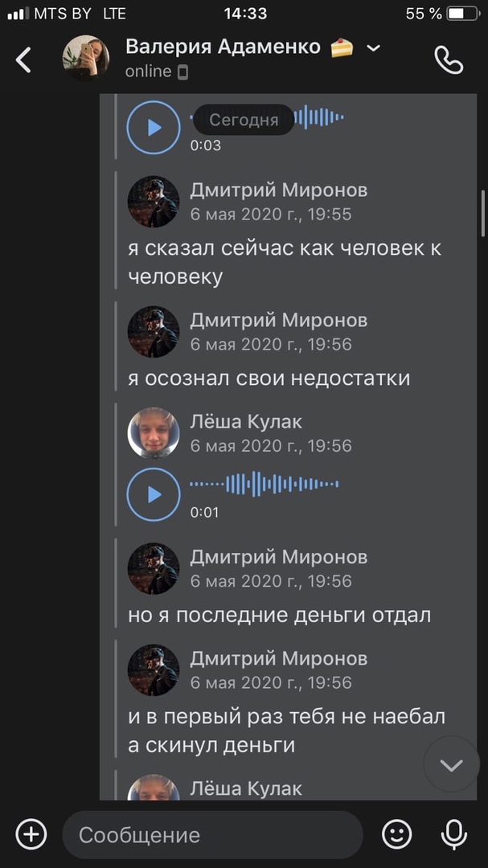Seek within the 0:01 voice message waveform
The image size is (488, 868).
[x=265, y=484]
